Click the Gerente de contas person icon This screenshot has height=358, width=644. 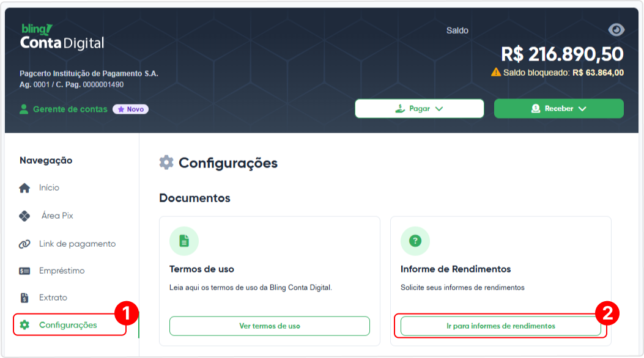click(x=24, y=109)
